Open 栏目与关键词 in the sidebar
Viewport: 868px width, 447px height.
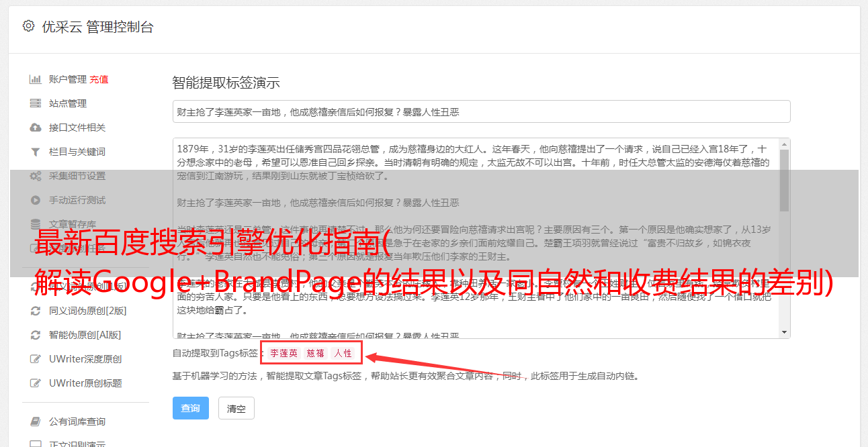[x=77, y=152]
